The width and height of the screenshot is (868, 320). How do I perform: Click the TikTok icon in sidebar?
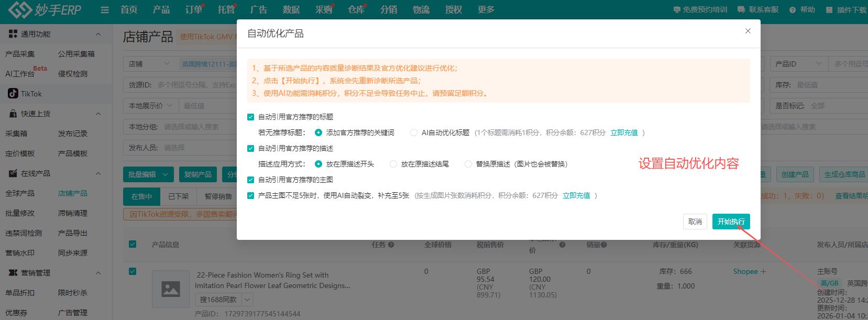pyautogui.click(x=13, y=94)
